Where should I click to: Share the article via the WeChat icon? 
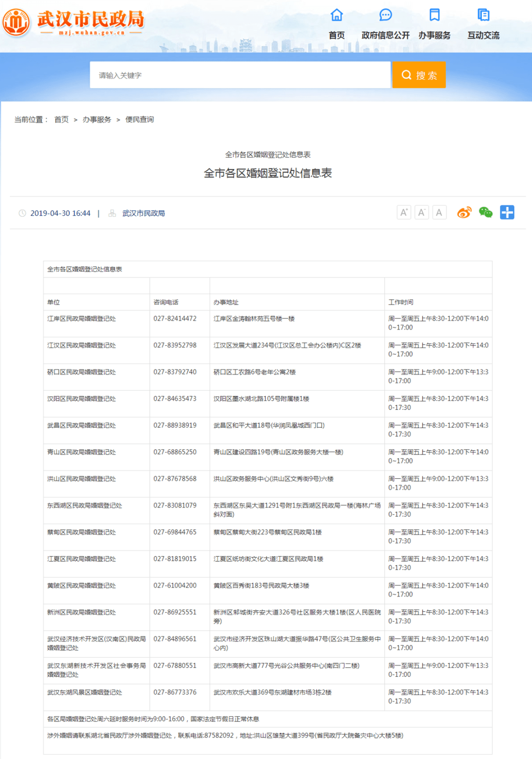point(485,212)
